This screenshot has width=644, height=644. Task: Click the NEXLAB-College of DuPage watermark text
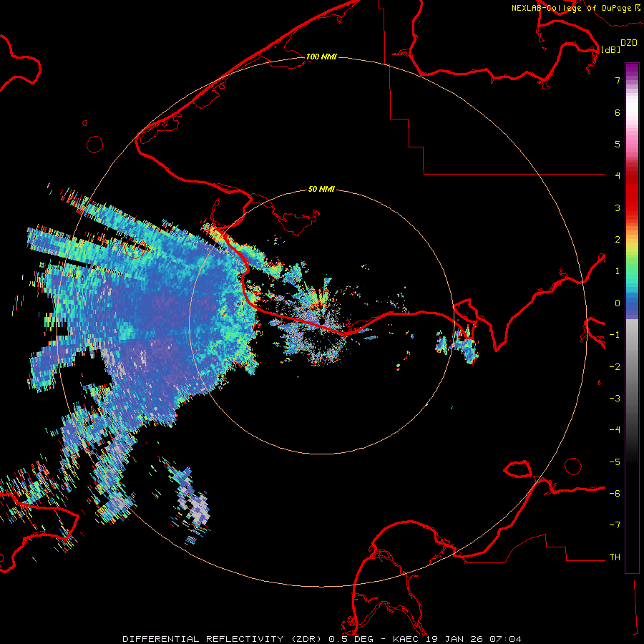pyautogui.click(x=576, y=8)
